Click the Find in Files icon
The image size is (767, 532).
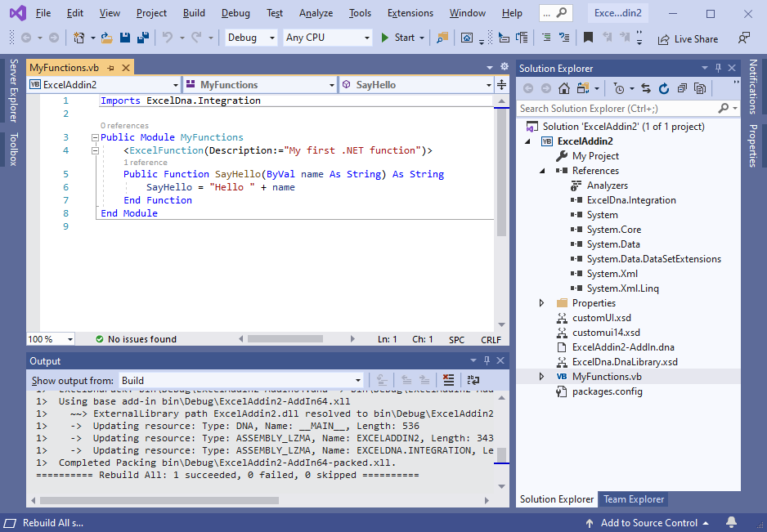442,38
